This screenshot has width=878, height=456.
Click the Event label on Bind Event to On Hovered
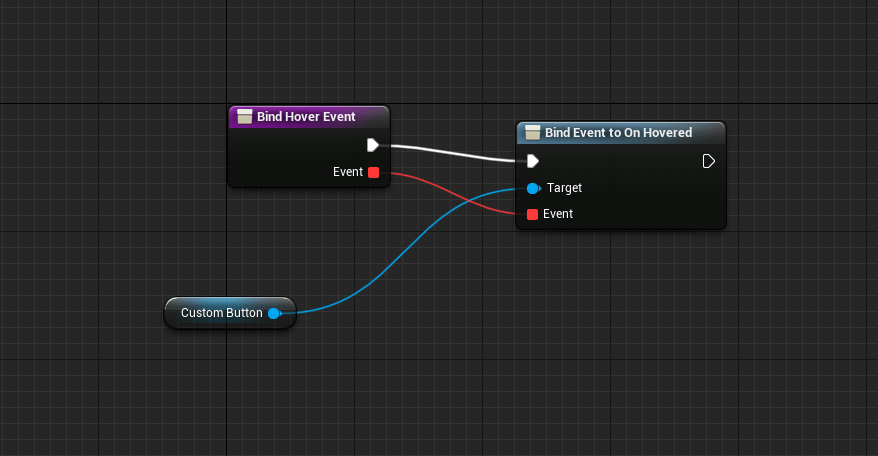tap(558, 214)
